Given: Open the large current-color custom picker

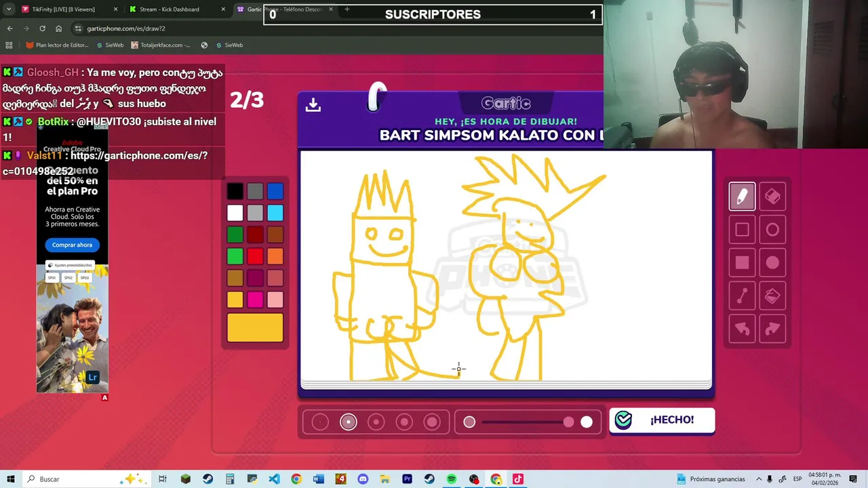Looking at the screenshot, I should 255,327.
